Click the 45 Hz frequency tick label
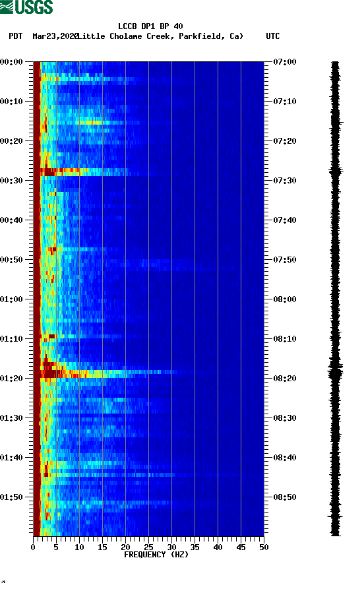 pos(241,547)
